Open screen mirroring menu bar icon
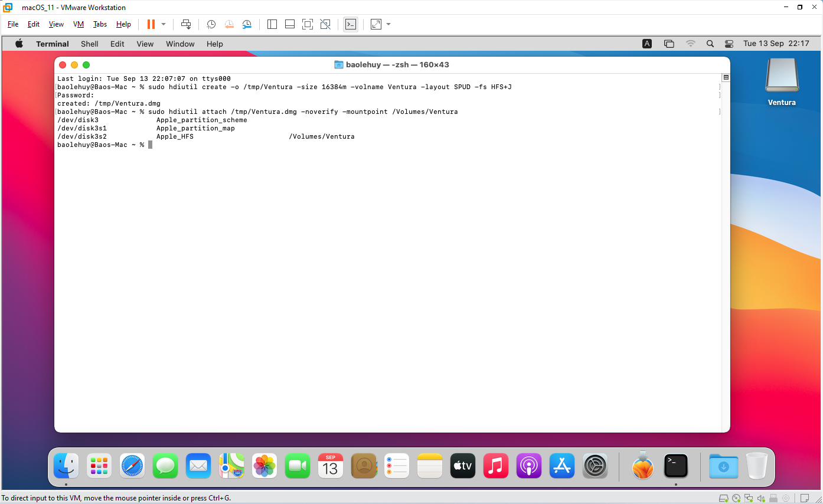Image resolution: width=823 pixels, height=504 pixels. (669, 44)
